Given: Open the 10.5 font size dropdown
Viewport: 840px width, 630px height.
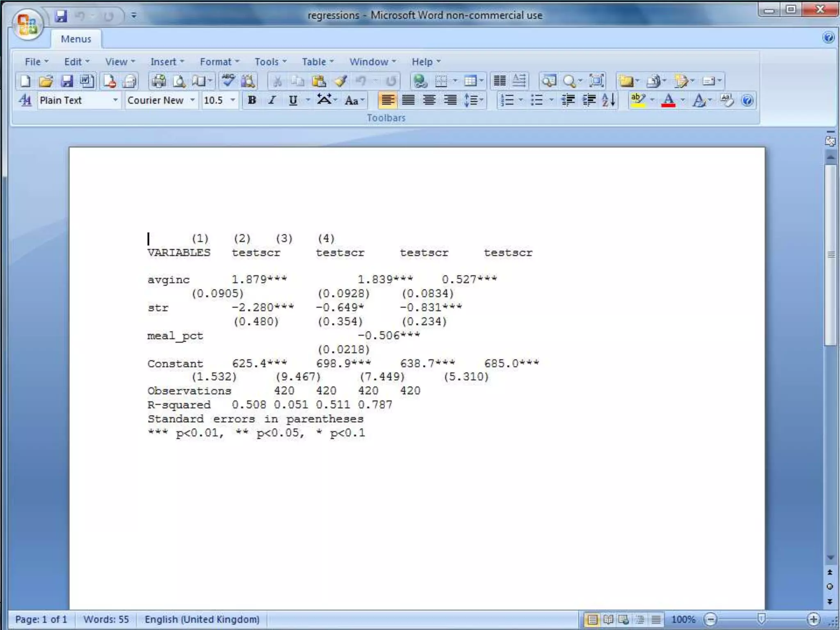Looking at the screenshot, I should click(233, 100).
